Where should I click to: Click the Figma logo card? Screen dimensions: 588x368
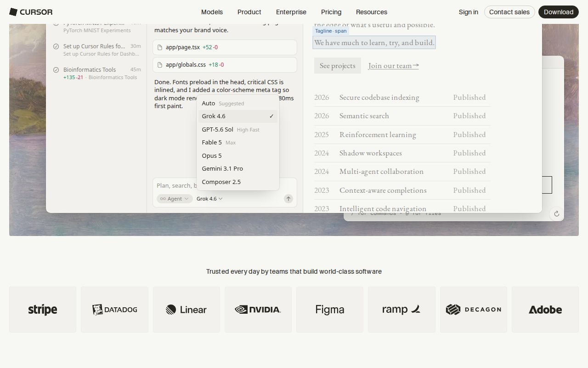click(330, 310)
